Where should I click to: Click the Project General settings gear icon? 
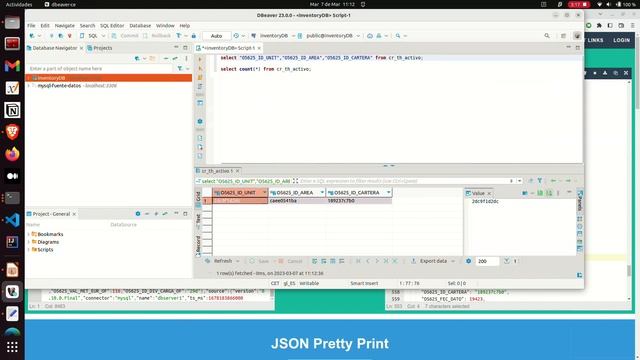138,214
